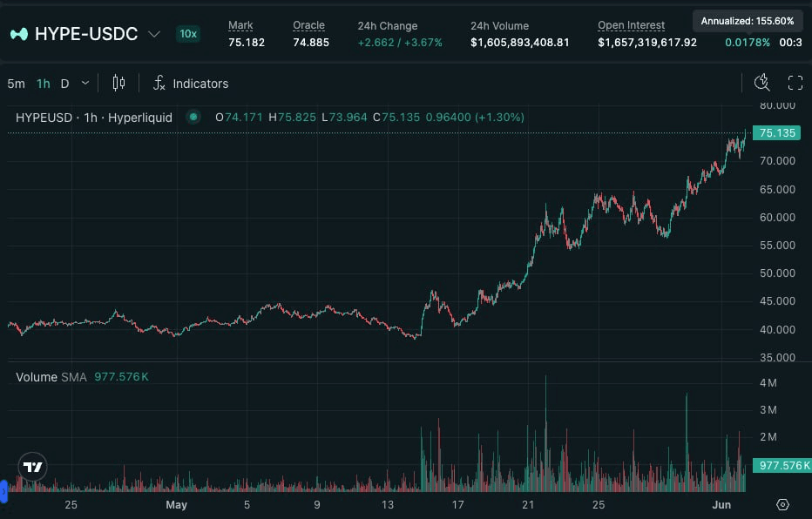Viewport: 812px width, 519px height.
Task: Click the funding rate 0.0178% value
Action: [748, 43]
